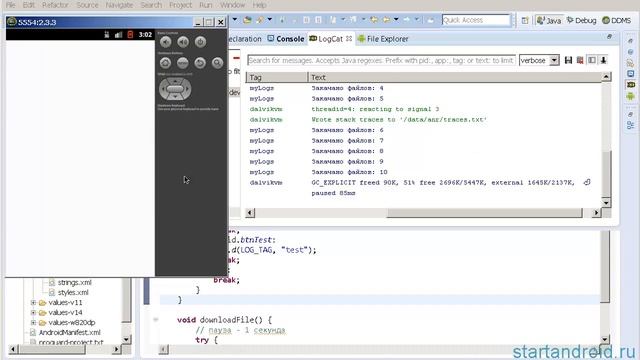Image resolution: width=640 pixels, height=360 pixels.
Task: Switch to the Java perspective
Action: (549, 20)
